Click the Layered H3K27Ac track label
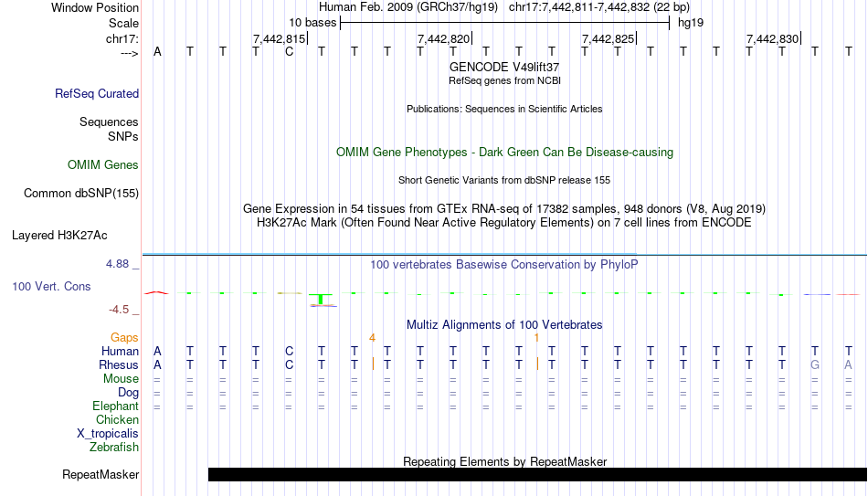868x496 pixels. 59,236
